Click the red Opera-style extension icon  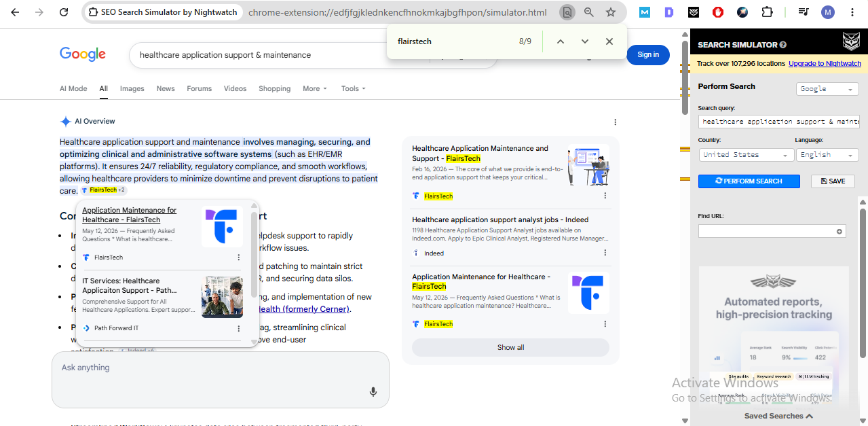718,12
